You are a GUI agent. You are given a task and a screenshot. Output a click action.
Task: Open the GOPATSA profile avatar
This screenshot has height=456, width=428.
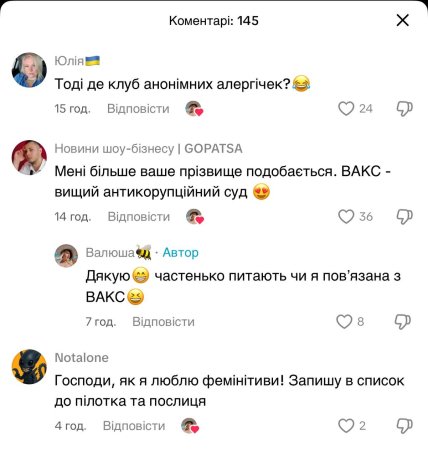point(29,157)
